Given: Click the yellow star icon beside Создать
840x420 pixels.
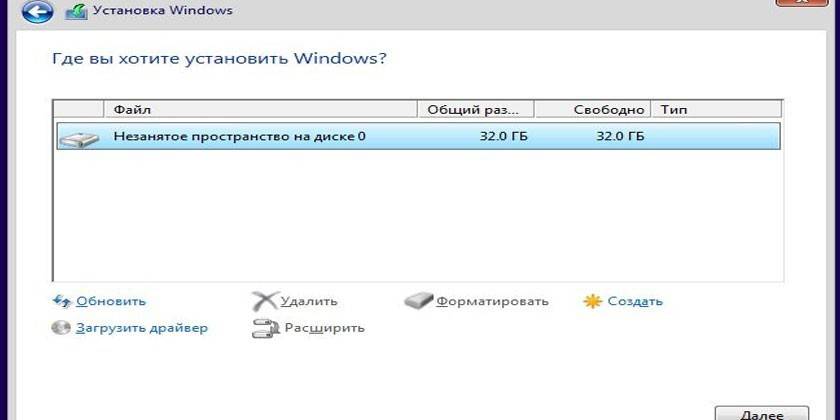Looking at the screenshot, I should (593, 301).
